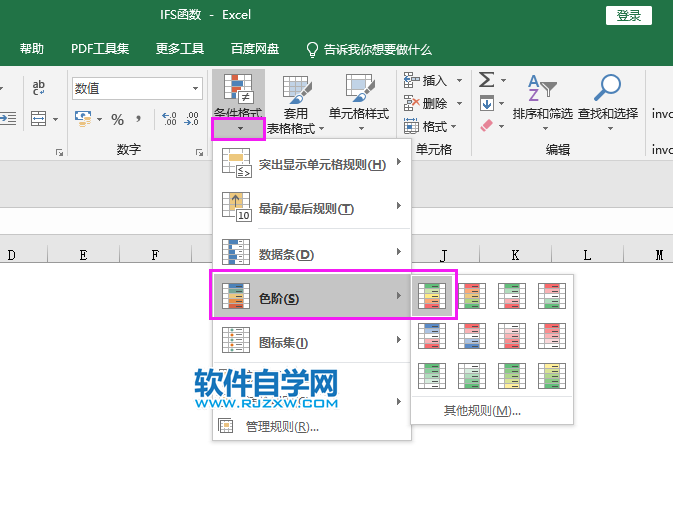Click the AutoSum sigma icon
This screenshot has width=673, height=513.
487,80
